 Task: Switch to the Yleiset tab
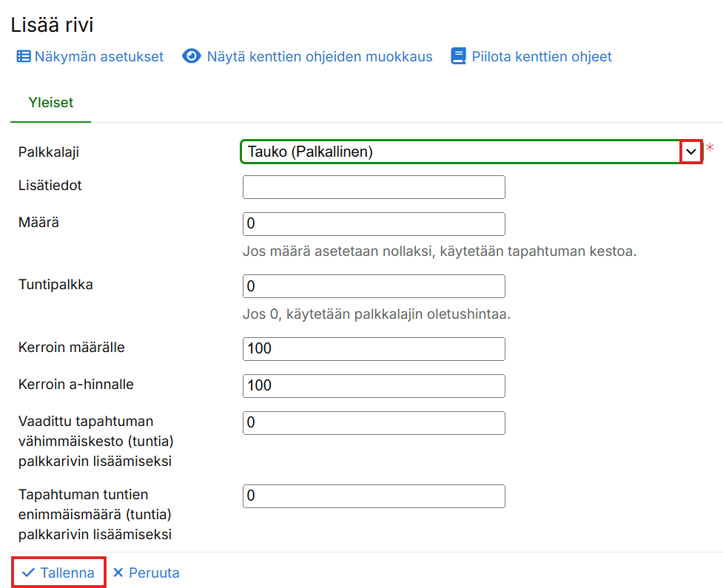[50, 103]
